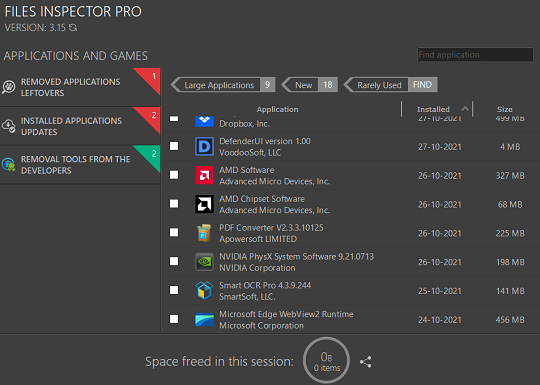The height and width of the screenshot is (385, 540).
Task: Click the NVIDIA PhysX icon
Action: click(x=204, y=262)
